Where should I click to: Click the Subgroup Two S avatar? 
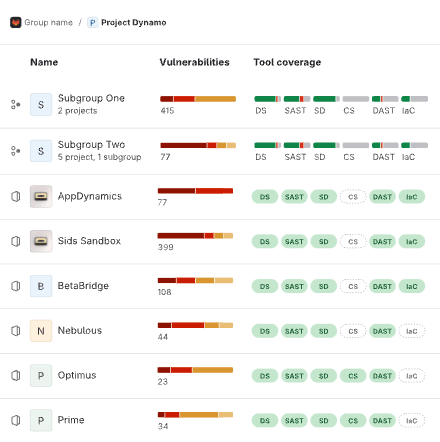click(41, 151)
